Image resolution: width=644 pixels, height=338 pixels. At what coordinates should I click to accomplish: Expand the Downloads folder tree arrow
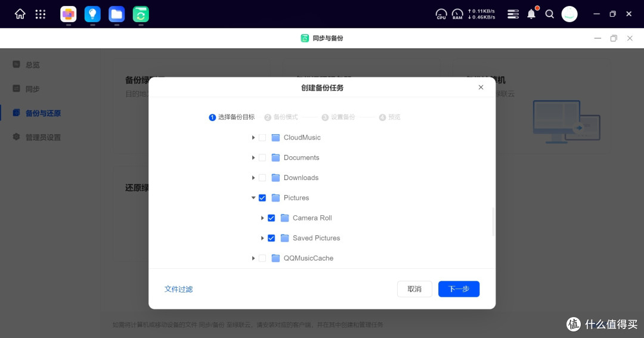pyautogui.click(x=253, y=178)
